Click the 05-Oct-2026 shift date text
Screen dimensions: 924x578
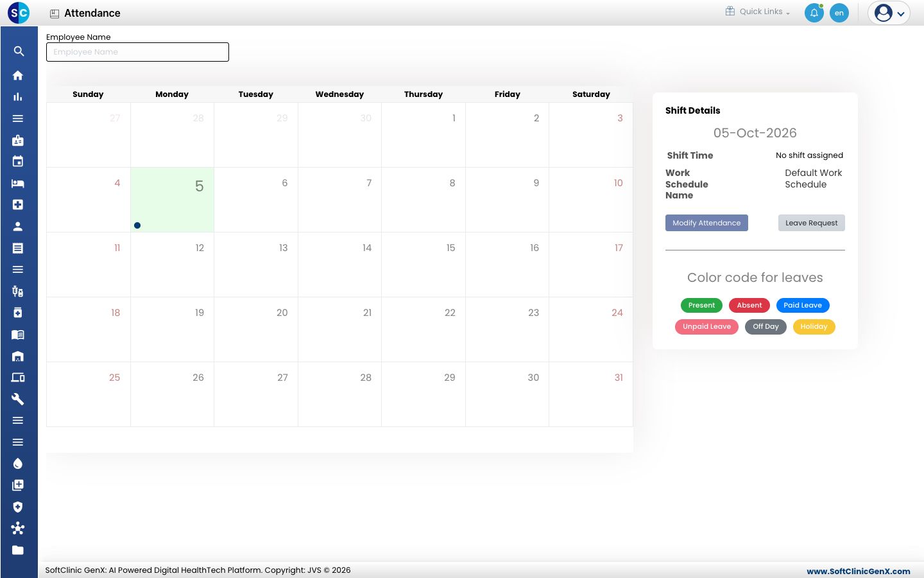point(755,133)
